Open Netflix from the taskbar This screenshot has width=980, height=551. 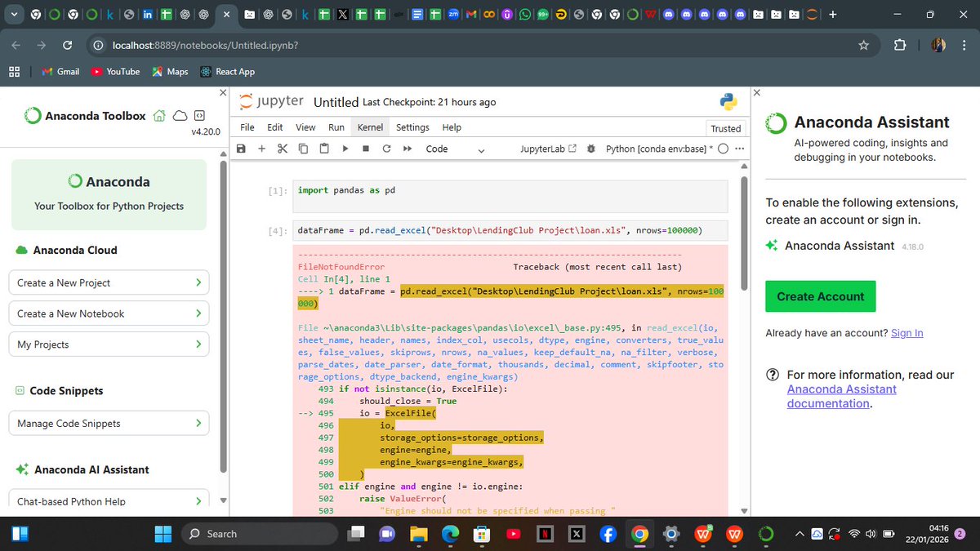[x=545, y=534]
